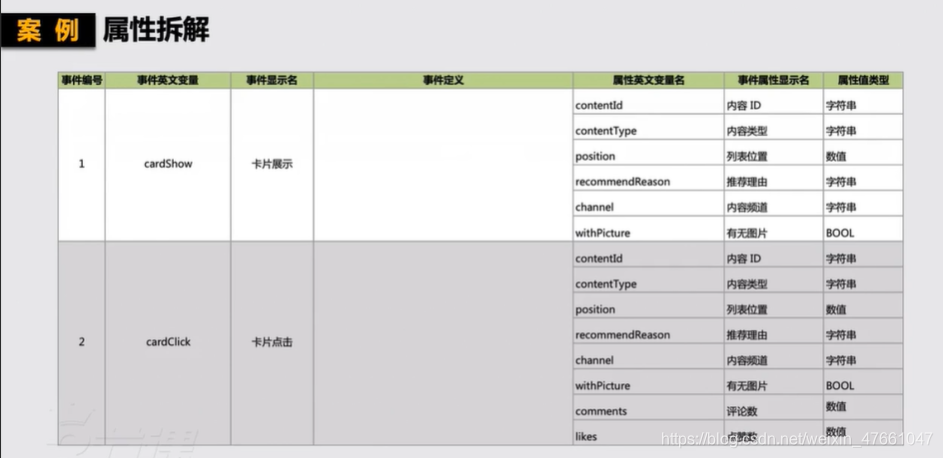The width and height of the screenshot is (943, 458).
Task: Click the 属性英文变量名 column header
Action: [648, 81]
